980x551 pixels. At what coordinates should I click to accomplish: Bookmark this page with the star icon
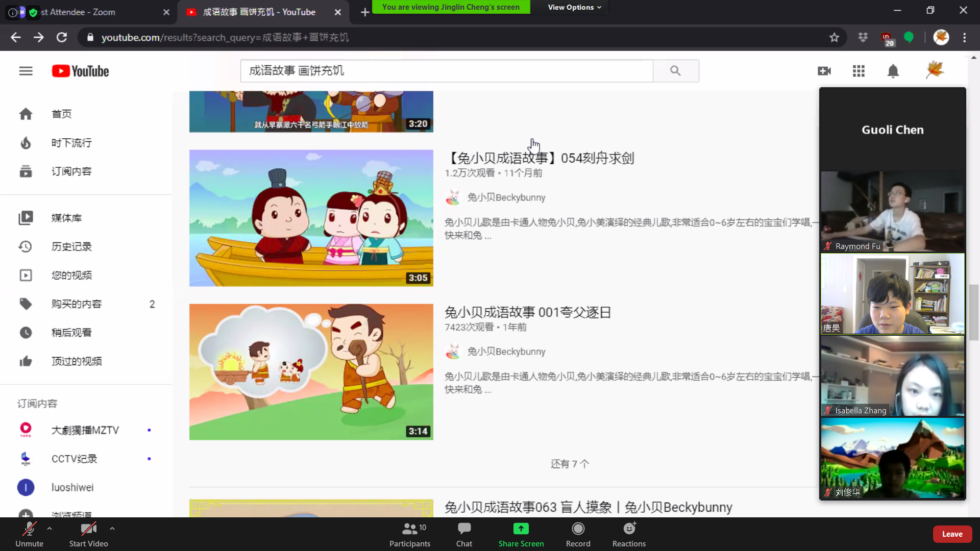click(x=834, y=37)
